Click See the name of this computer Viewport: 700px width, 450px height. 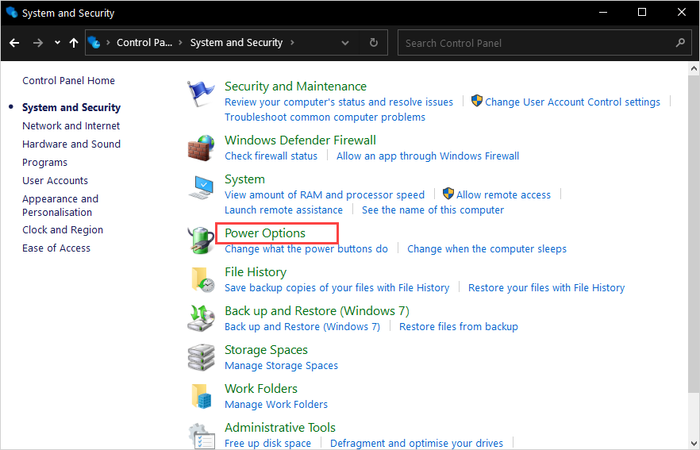(433, 210)
